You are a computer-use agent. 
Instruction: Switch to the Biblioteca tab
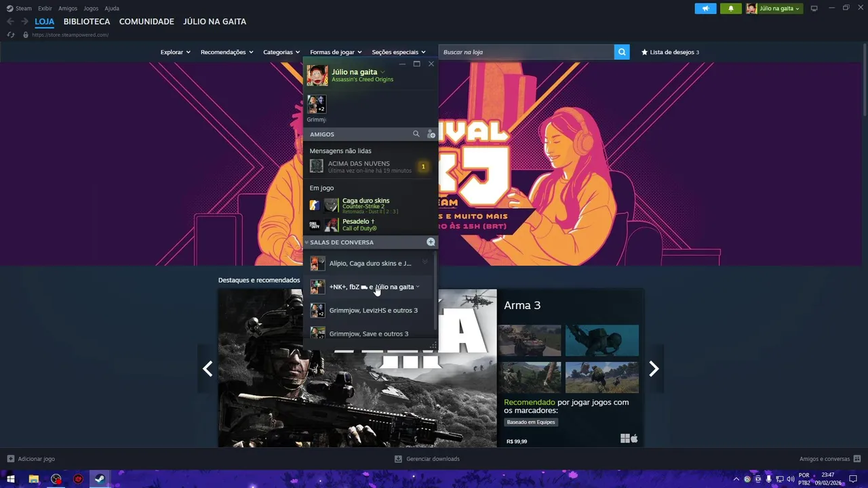pos(87,22)
